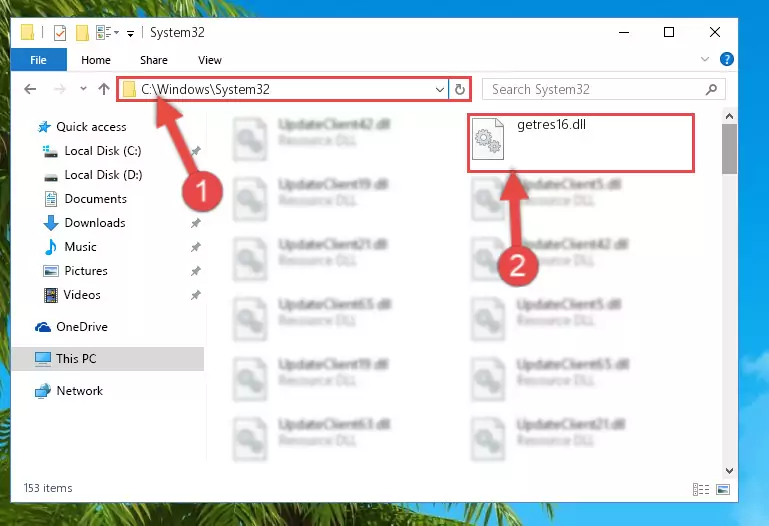Switch to details view in status bar
Screen dimensions: 769x526
pyautogui.click(x=701, y=489)
